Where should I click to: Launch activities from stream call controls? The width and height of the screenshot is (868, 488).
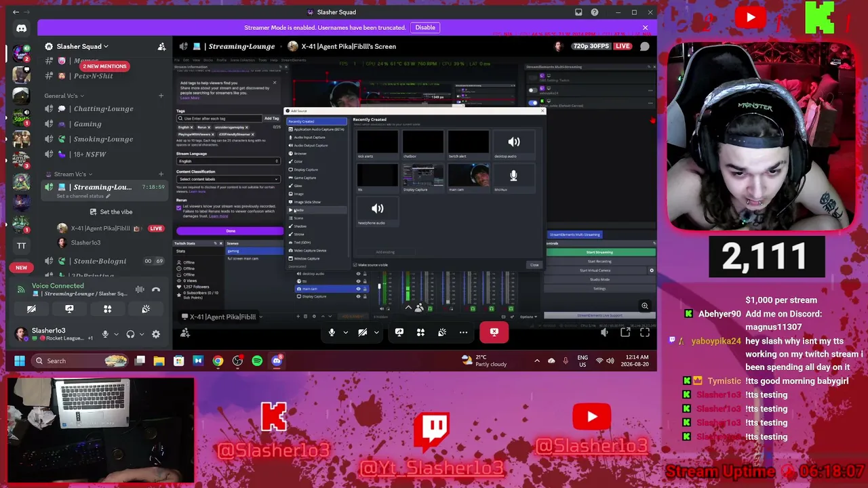(x=420, y=333)
